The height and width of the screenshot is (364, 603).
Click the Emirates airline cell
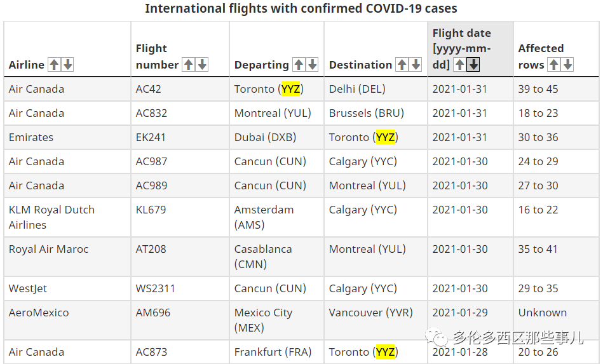point(67,137)
